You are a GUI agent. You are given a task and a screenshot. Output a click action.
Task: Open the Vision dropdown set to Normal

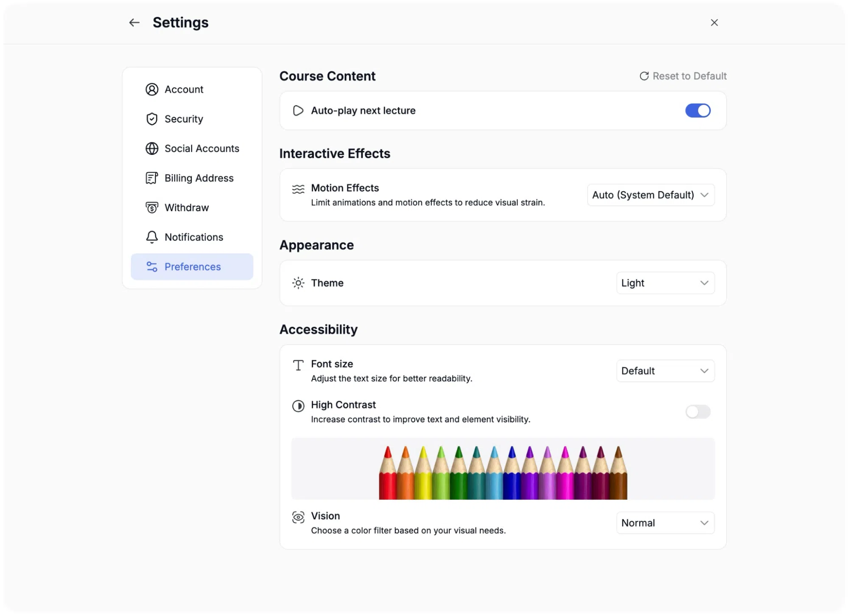[665, 523]
